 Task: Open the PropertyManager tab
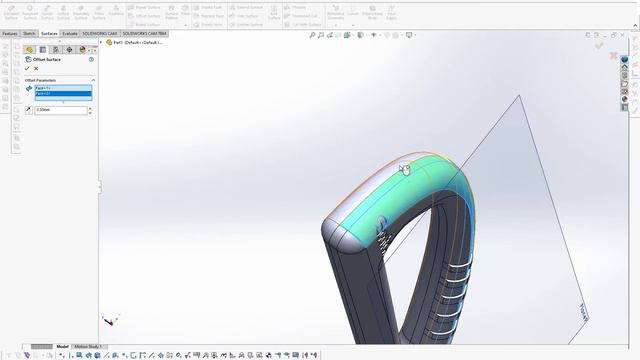pos(43,50)
